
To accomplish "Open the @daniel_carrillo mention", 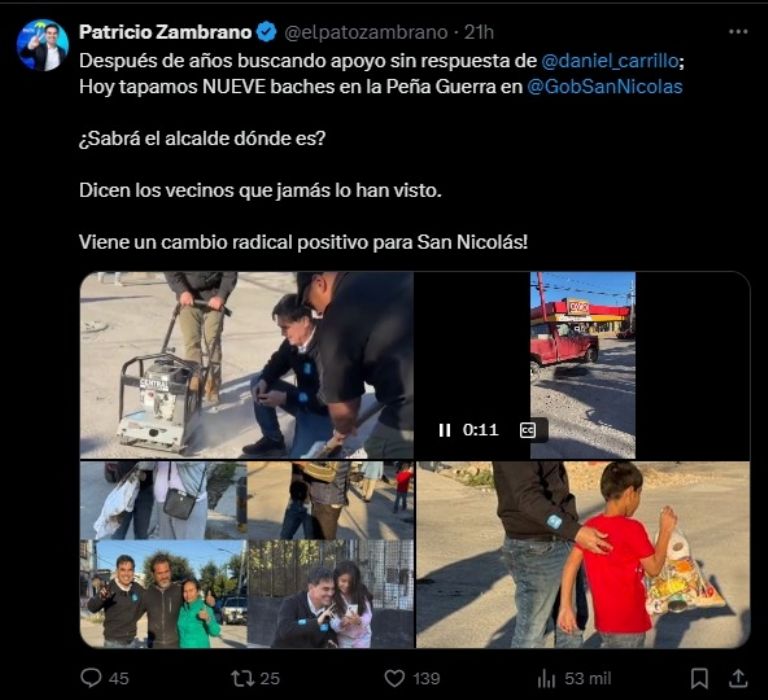I will pos(610,61).
